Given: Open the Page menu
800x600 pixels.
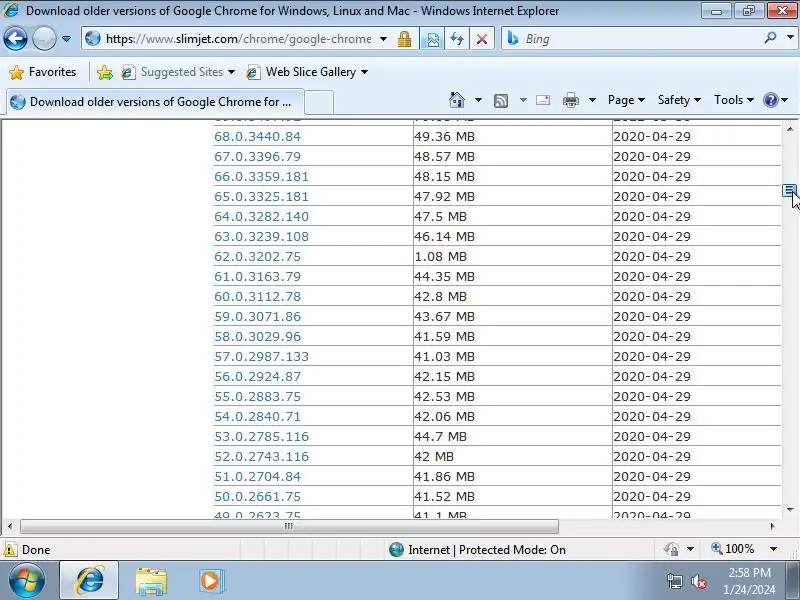Looking at the screenshot, I should tap(627, 100).
